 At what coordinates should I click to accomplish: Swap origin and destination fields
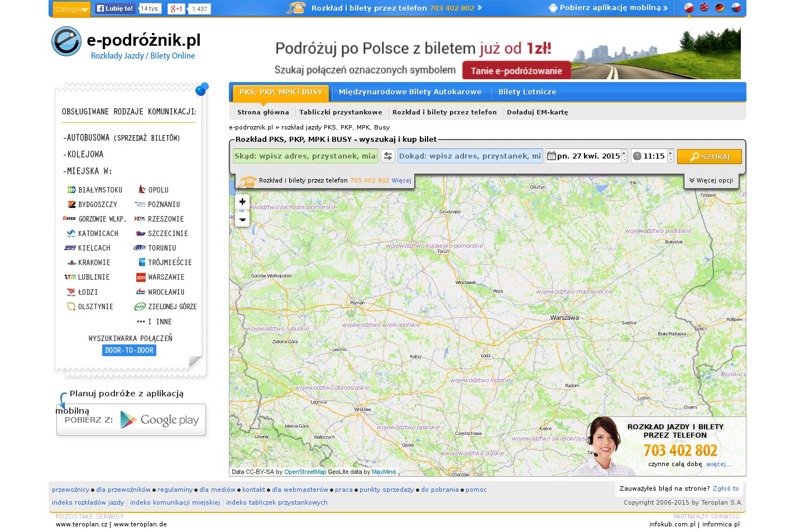pyautogui.click(x=387, y=156)
